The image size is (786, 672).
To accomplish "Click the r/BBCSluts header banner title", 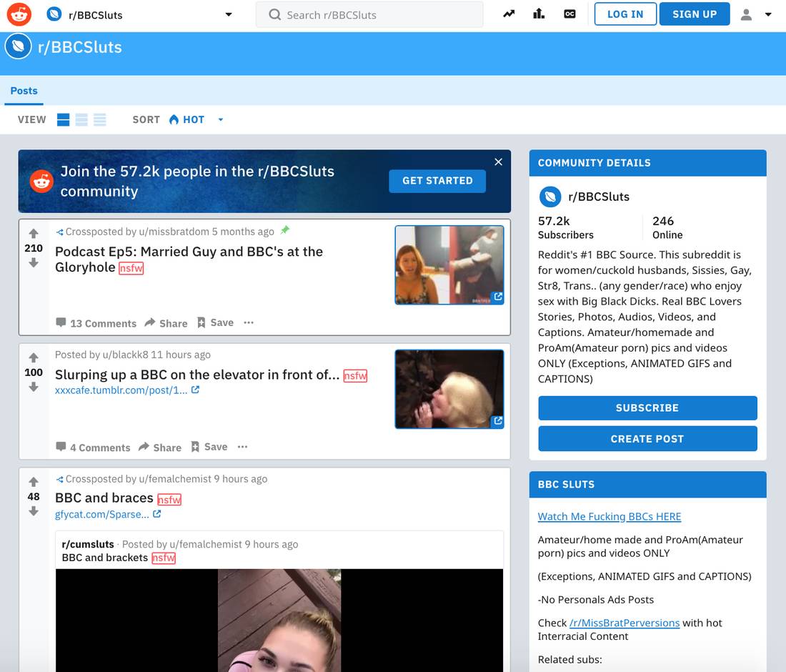I will [80, 46].
